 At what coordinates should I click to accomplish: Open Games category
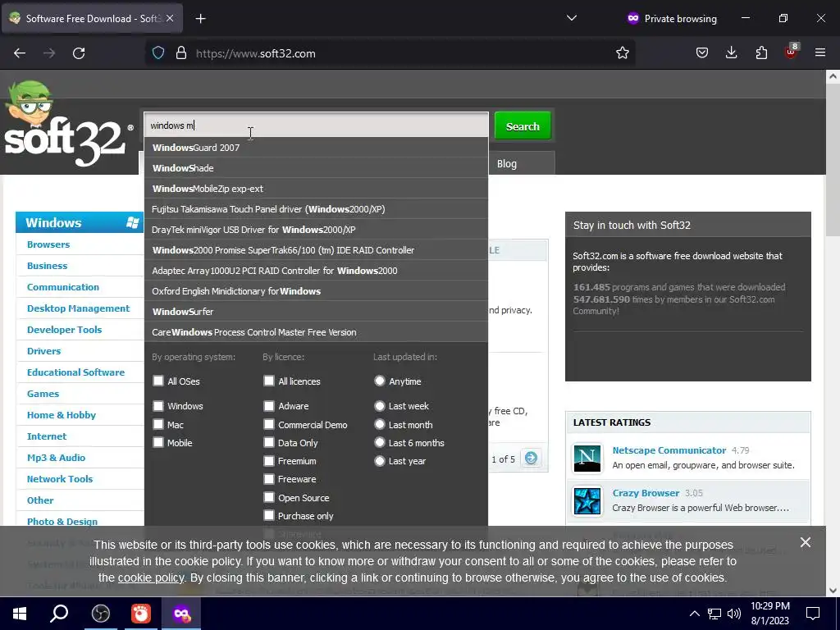[x=43, y=394]
